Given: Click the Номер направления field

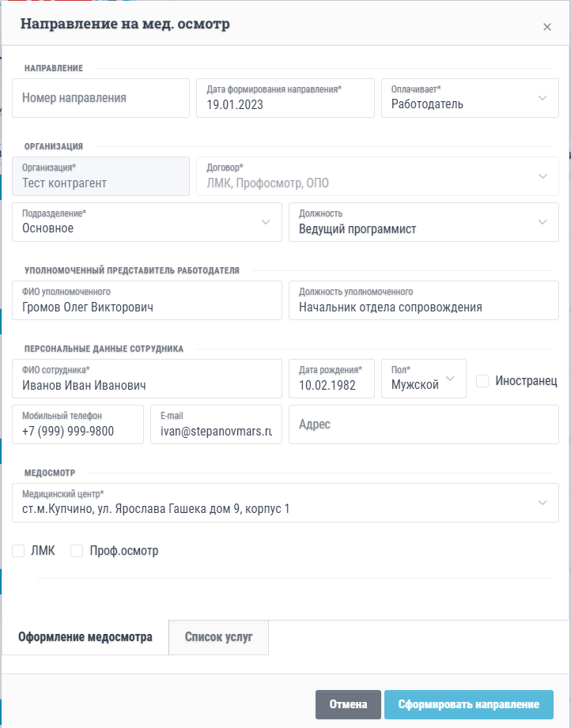Looking at the screenshot, I should [101, 98].
